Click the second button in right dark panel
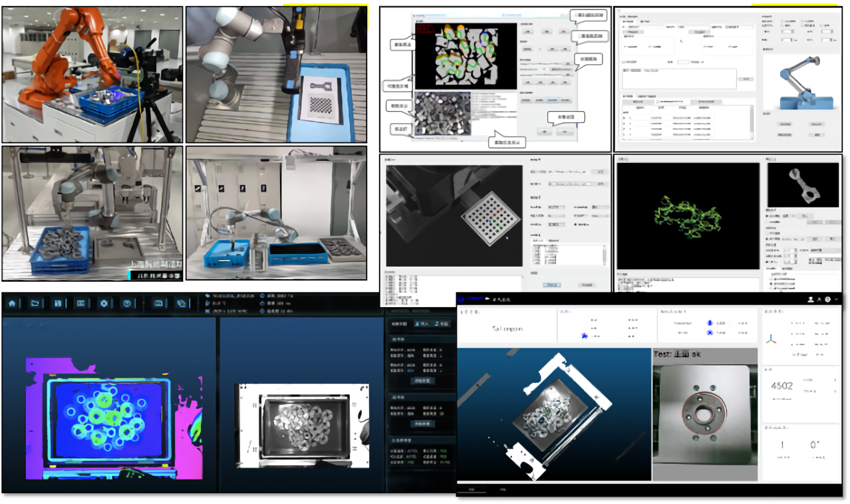This screenshot has width=850, height=504. [420, 424]
